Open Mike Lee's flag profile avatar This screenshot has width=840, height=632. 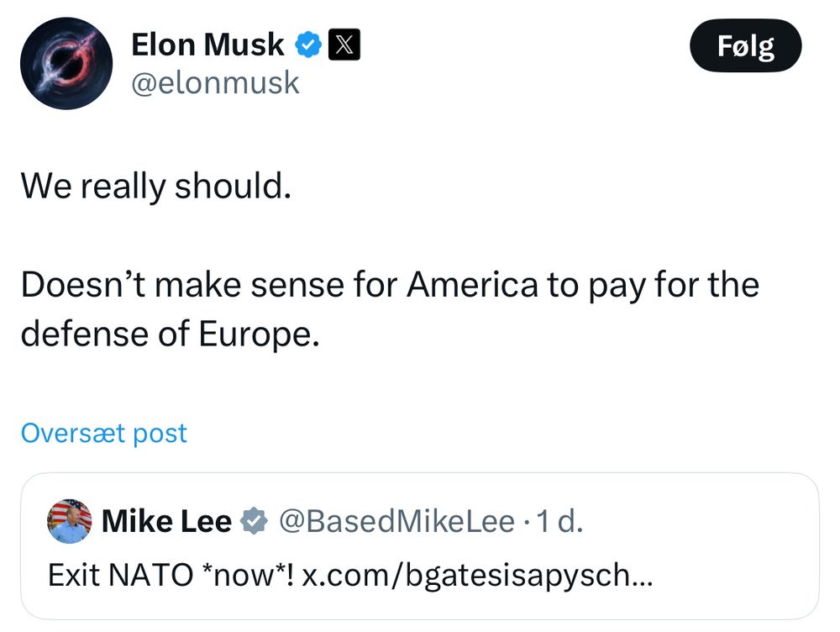70,521
